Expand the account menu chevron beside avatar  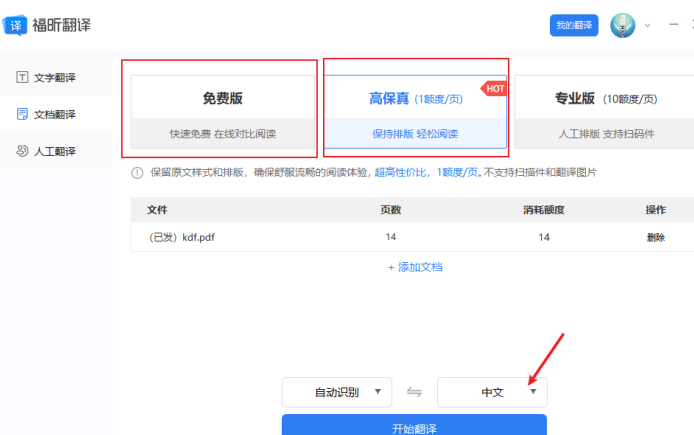pos(648,26)
